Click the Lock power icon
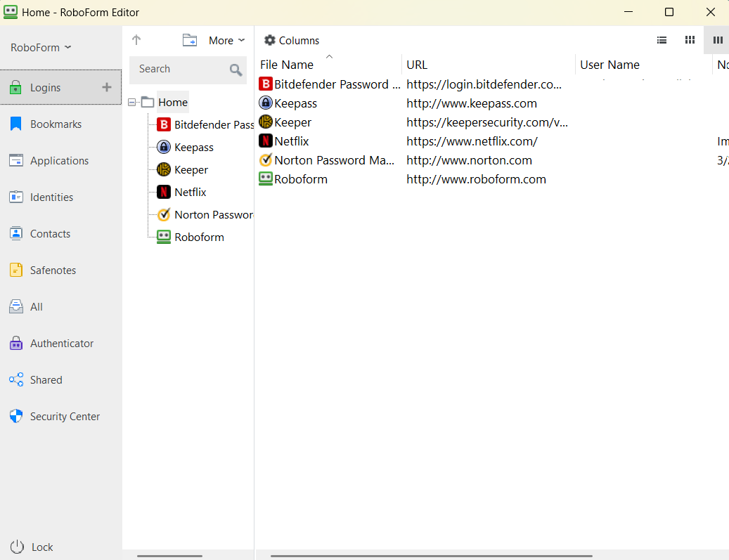729x560 pixels. coord(17,547)
